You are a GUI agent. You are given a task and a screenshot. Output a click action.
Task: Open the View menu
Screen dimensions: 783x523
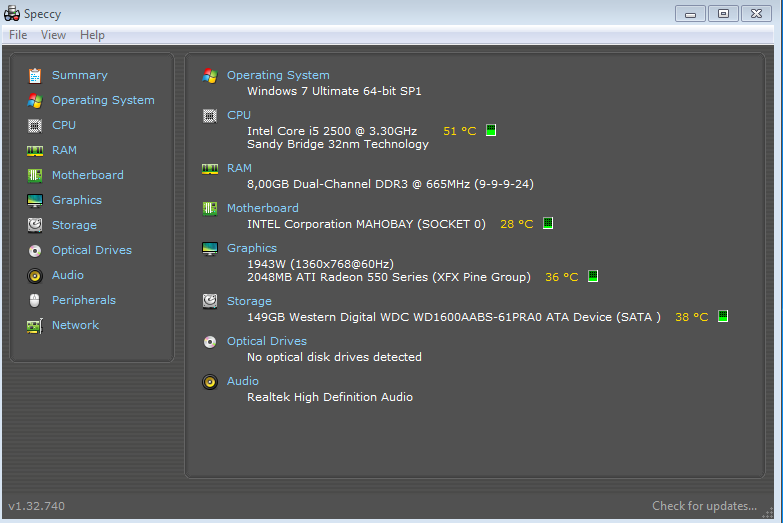[x=53, y=35]
